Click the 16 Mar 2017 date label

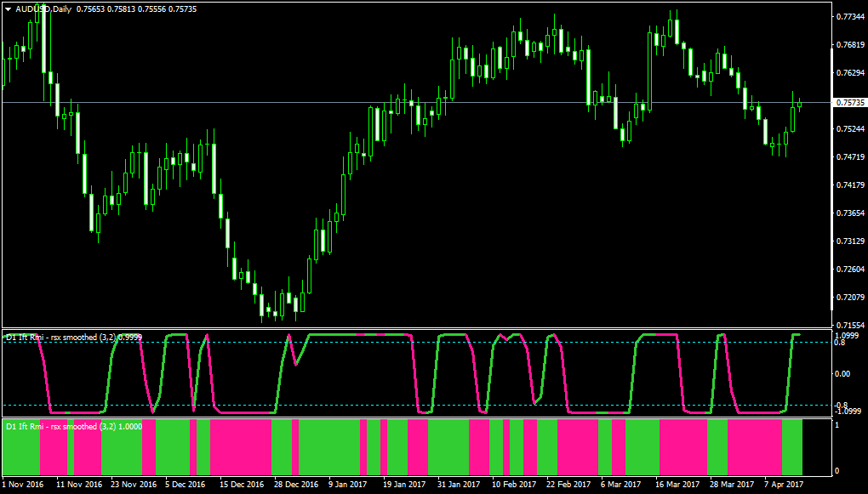pos(677,484)
